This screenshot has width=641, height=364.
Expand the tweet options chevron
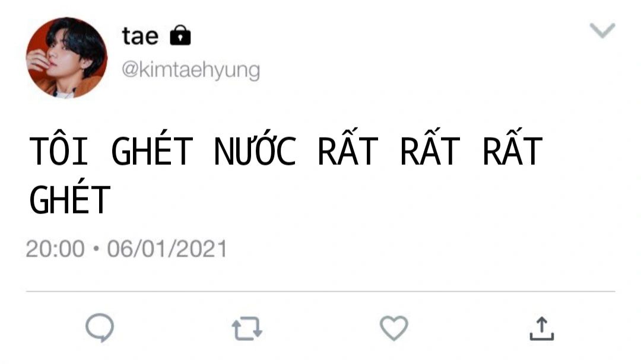(602, 31)
